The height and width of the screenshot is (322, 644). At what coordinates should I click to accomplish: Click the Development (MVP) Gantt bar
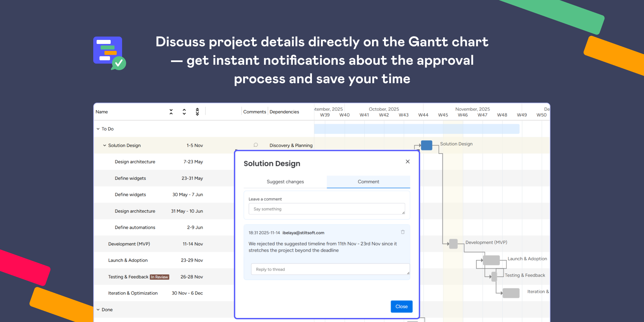click(453, 244)
